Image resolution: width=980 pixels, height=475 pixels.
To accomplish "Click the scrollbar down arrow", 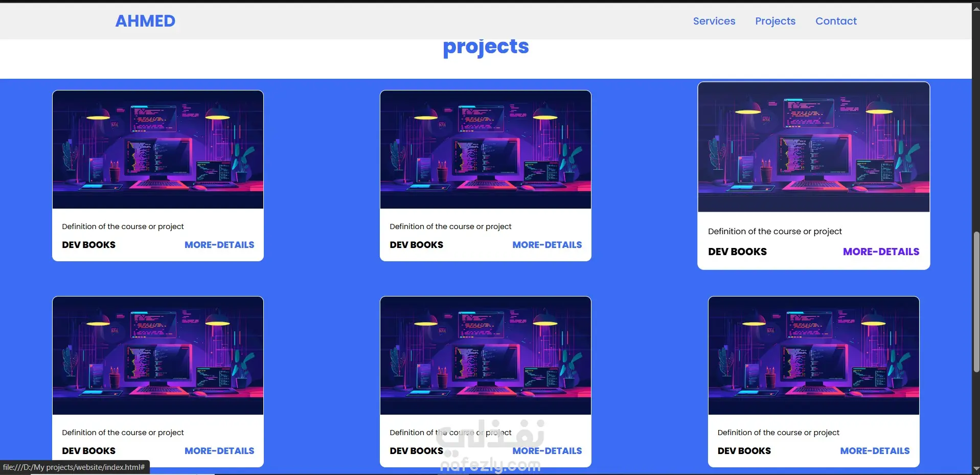I will pos(976,469).
